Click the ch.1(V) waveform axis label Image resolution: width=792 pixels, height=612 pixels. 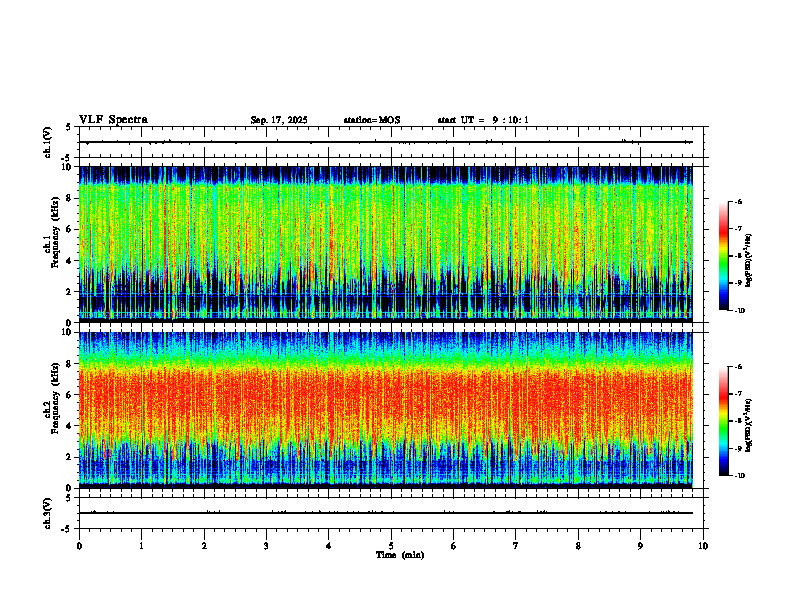[x=48, y=142]
